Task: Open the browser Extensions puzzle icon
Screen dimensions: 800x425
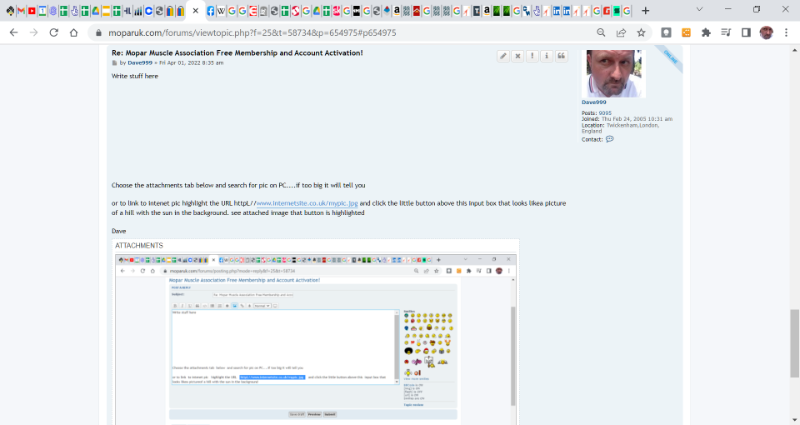Action: 706,32
